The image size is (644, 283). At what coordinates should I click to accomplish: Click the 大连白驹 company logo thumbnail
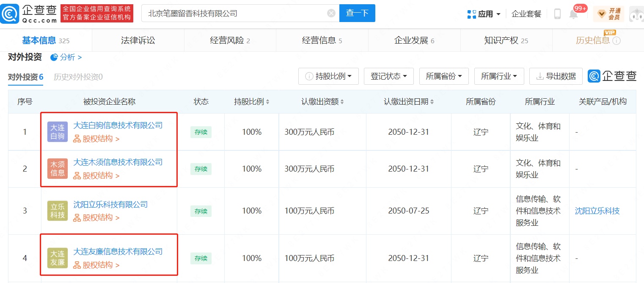pos(58,132)
